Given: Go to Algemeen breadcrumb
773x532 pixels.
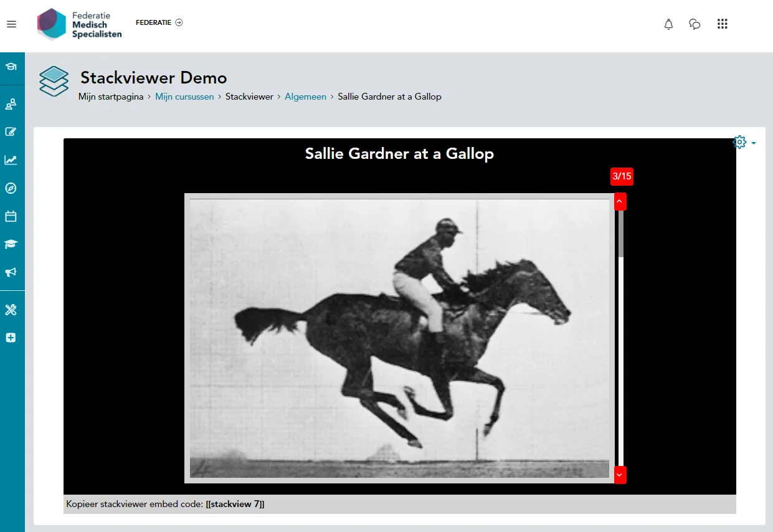Looking at the screenshot, I should (x=305, y=97).
